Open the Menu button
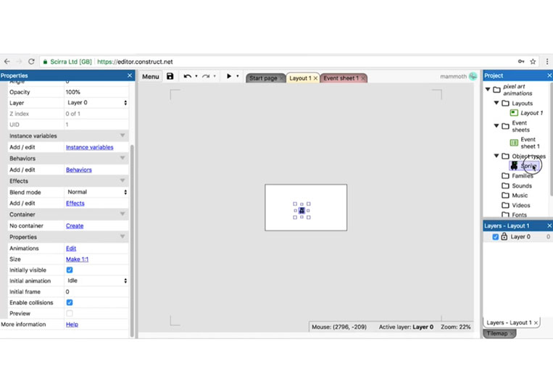 pos(151,77)
